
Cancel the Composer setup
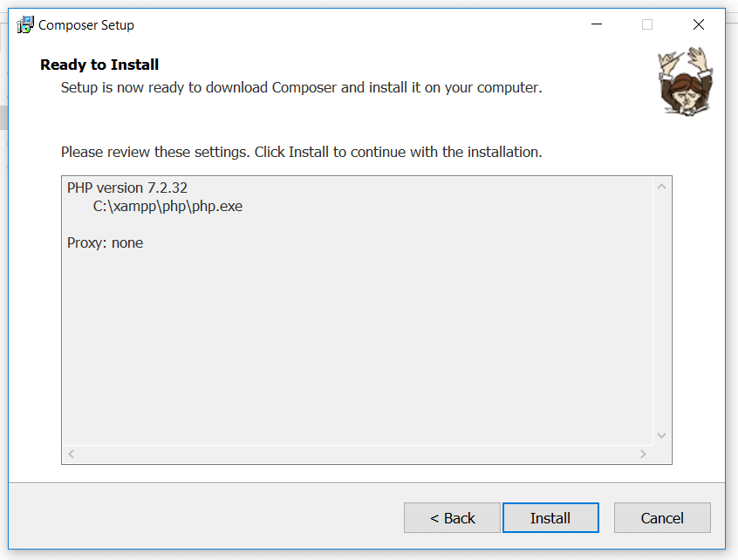coord(662,517)
